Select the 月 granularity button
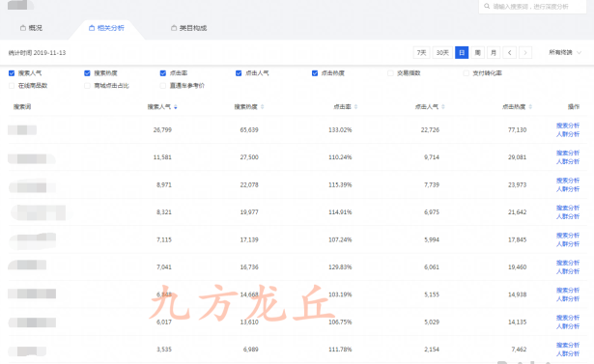This screenshot has height=364, width=594. coord(494,53)
